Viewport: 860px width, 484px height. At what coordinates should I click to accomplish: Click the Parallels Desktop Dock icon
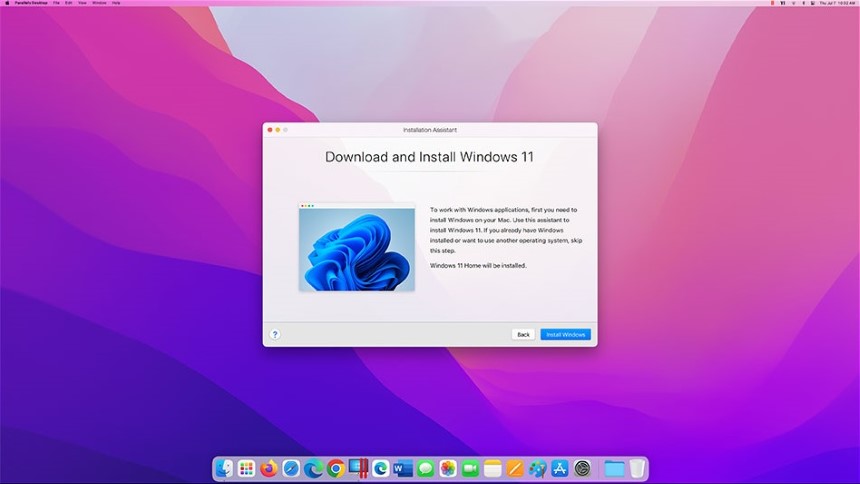coord(359,468)
